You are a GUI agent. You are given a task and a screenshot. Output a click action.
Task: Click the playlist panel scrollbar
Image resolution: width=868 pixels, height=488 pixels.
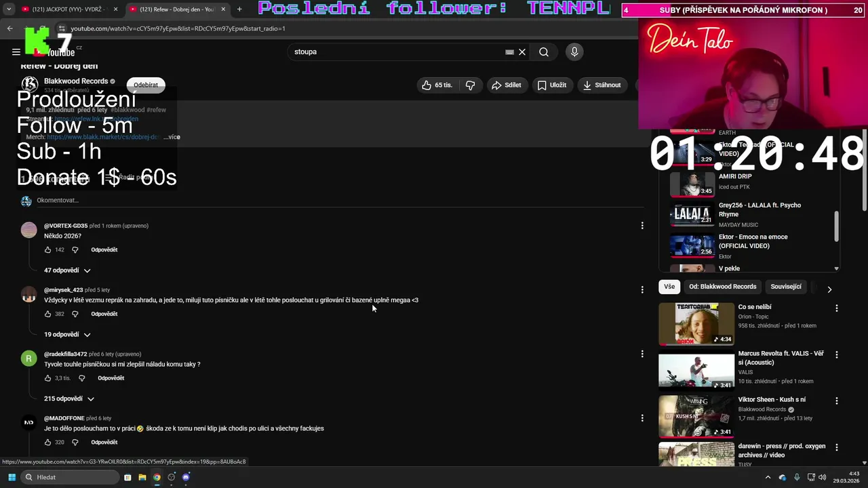[836, 226]
